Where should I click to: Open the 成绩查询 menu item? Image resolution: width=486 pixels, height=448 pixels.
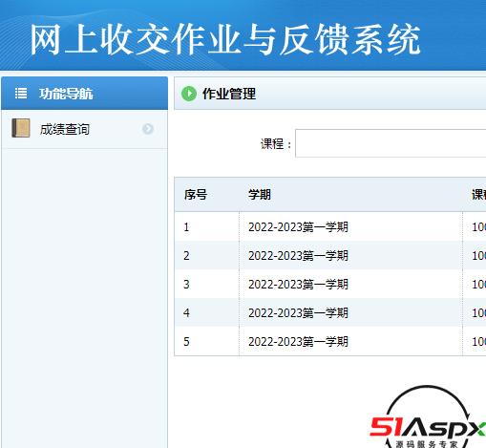[x=84, y=129]
